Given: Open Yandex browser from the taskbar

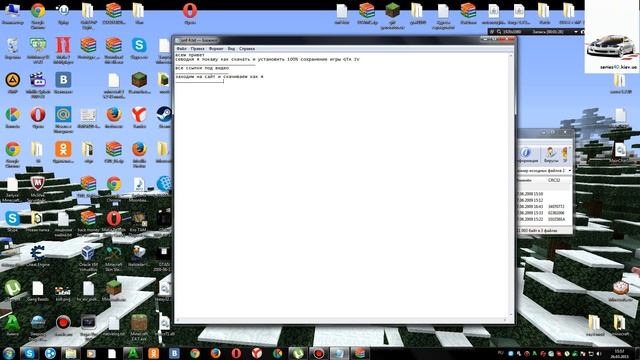Looking at the screenshot, I should coord(257,353).
